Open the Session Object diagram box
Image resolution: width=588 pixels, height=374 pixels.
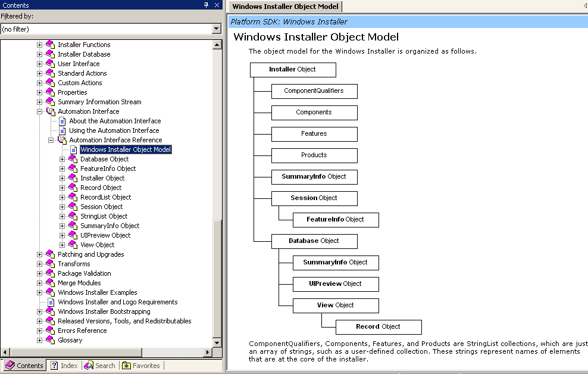pyautogui.click(x=314, y=198)
